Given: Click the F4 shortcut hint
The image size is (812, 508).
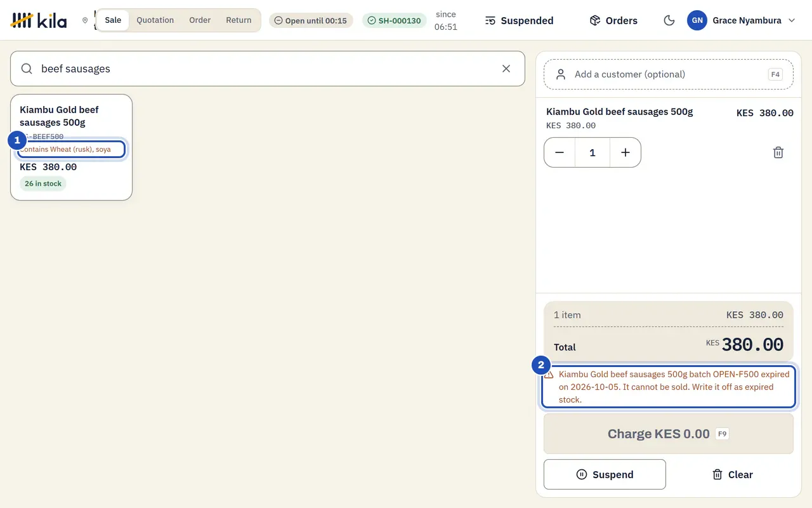Looking at the screenshot, I should pos(775,74).
